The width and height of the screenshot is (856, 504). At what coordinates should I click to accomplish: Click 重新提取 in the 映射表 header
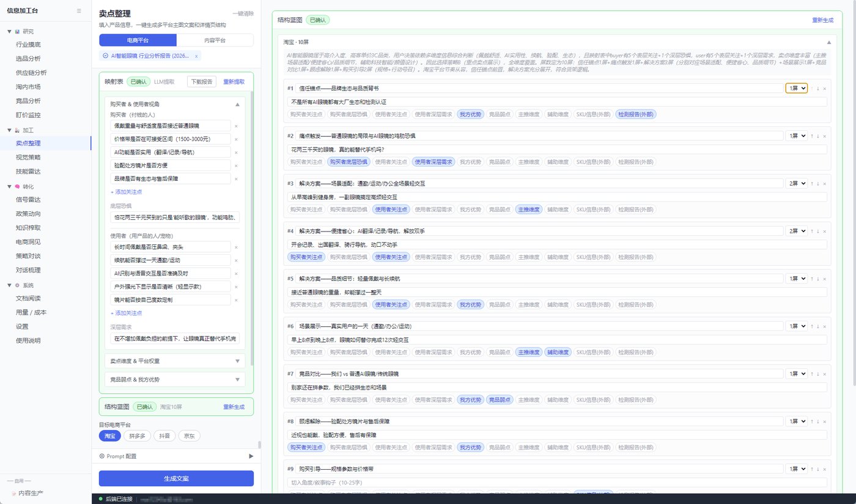coord(234,82)
